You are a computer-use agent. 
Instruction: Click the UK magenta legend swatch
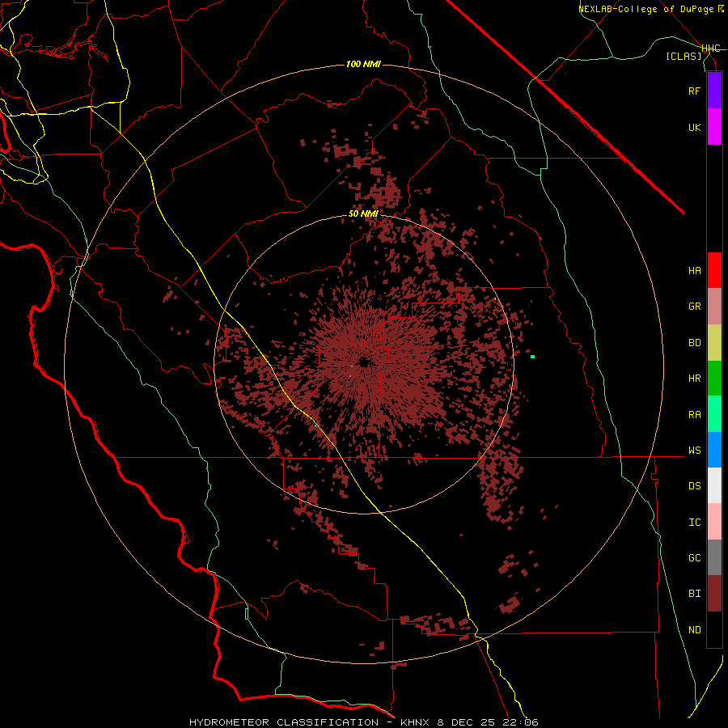point(714,127)
